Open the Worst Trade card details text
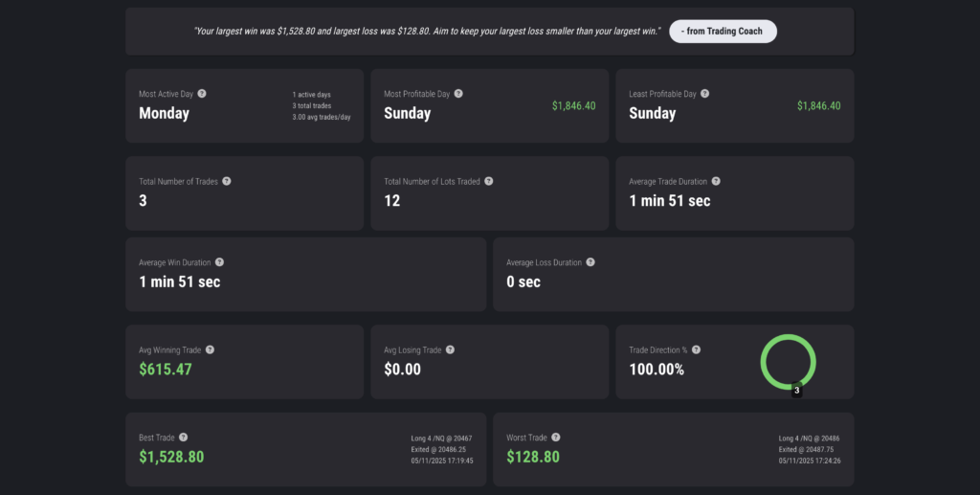 [x=810, y=449]
